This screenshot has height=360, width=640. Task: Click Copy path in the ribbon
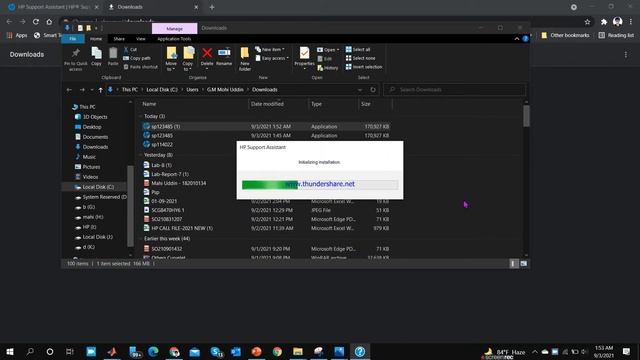[137, 58]
